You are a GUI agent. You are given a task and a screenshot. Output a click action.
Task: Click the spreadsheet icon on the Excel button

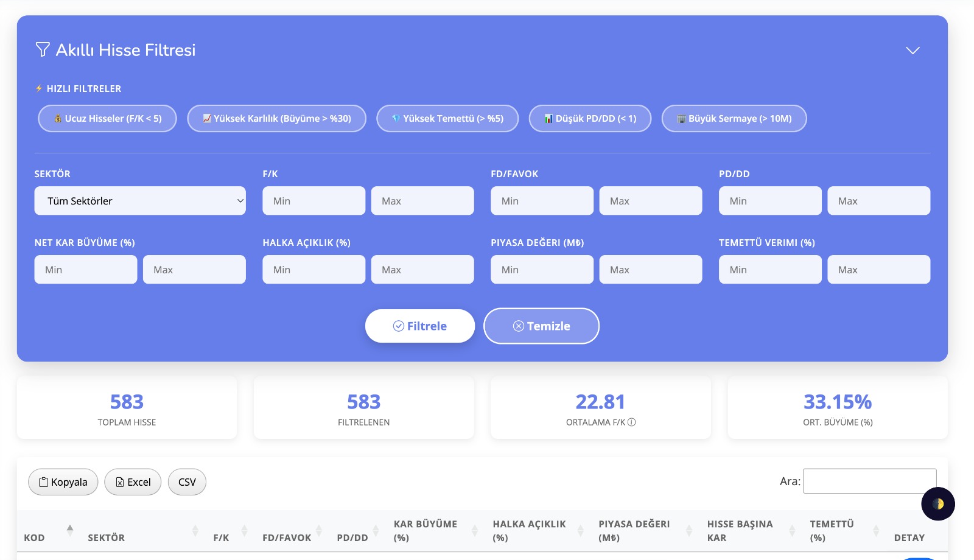click(x=120, y=481)
